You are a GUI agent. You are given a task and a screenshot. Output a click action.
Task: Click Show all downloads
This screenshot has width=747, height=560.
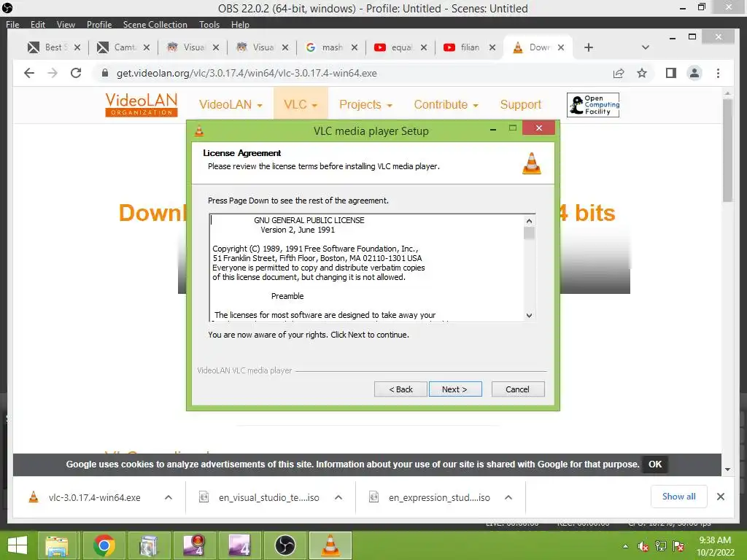click(x=679, y=497)
